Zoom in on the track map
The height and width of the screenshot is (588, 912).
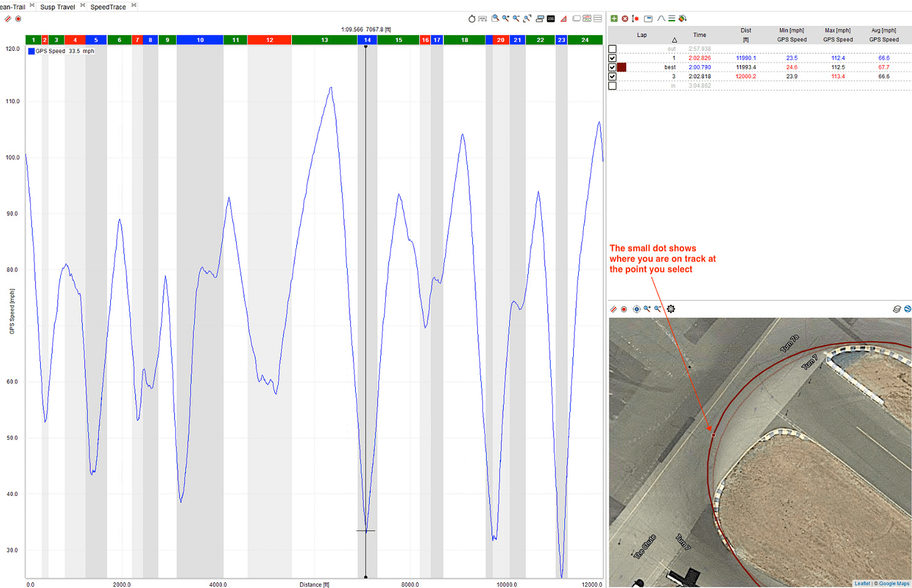point(647,309)
